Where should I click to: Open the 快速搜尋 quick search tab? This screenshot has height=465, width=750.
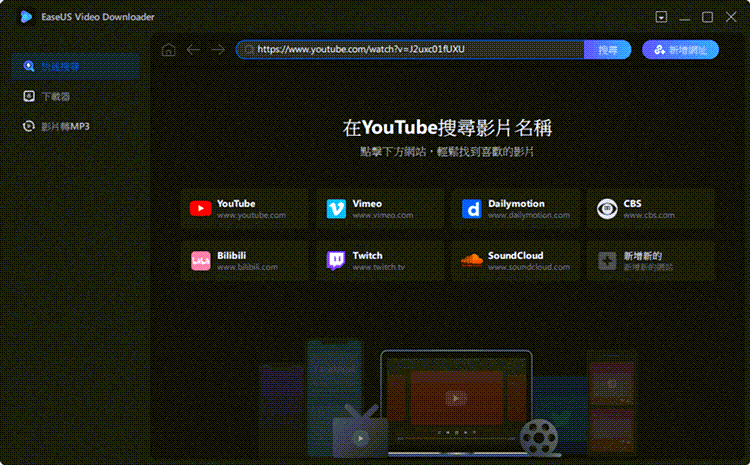[x=76, y=66]
